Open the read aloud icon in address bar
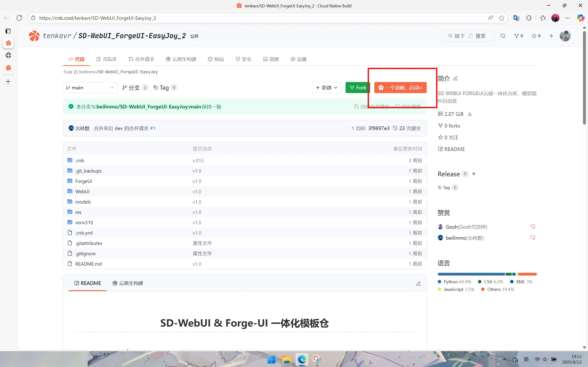The width and height of the screenshot is (588, 367). (x=490, y=18)
